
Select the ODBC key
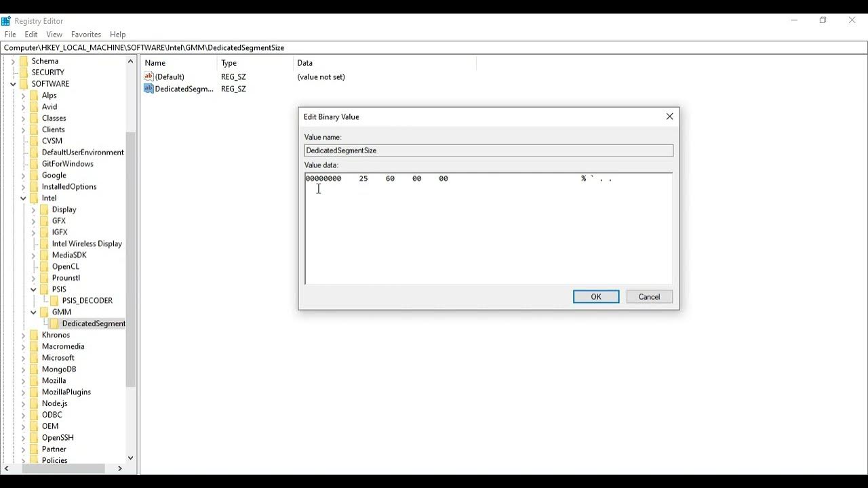[x=52, y=415]
